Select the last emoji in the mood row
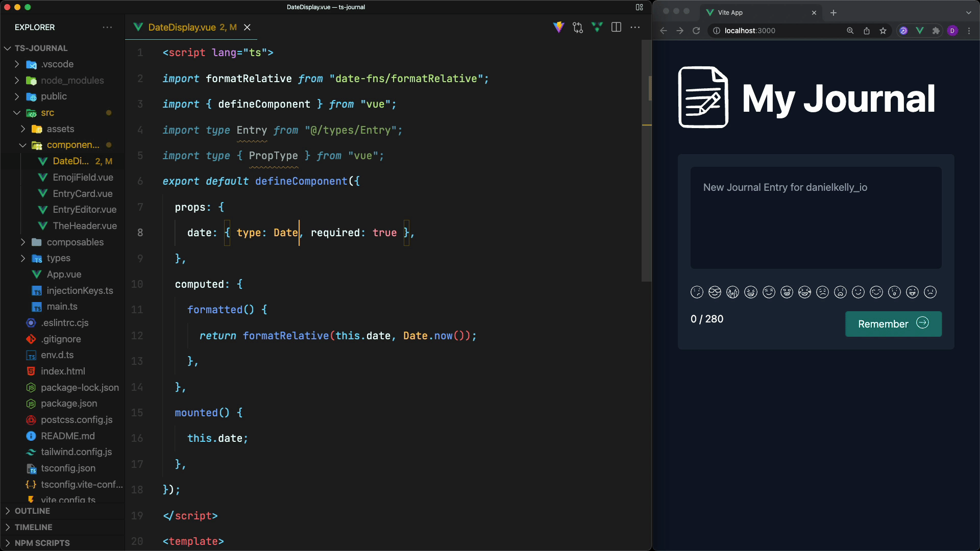Viewport: 980px width, 551px height. point(930,292)
